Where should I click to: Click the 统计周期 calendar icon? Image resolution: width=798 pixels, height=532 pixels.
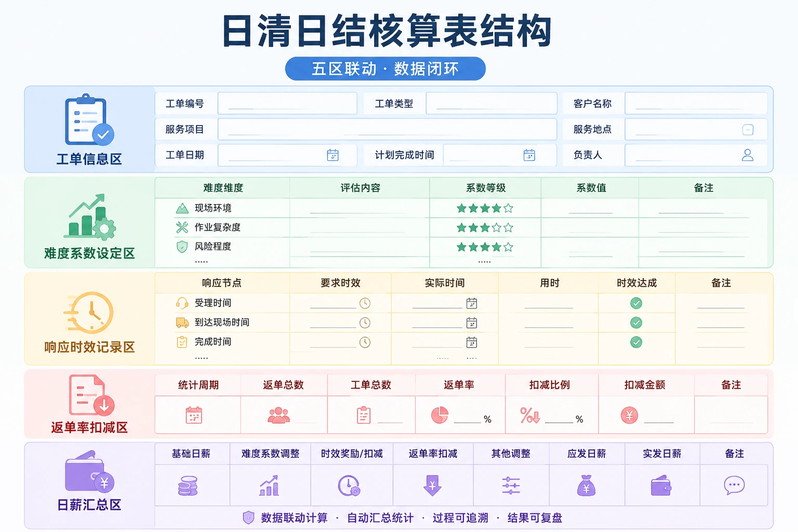click(194, 415)
